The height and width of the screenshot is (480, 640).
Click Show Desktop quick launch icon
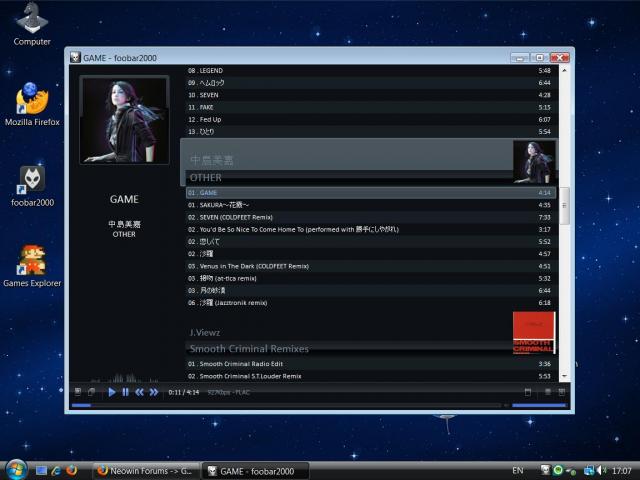click(41, 471)
